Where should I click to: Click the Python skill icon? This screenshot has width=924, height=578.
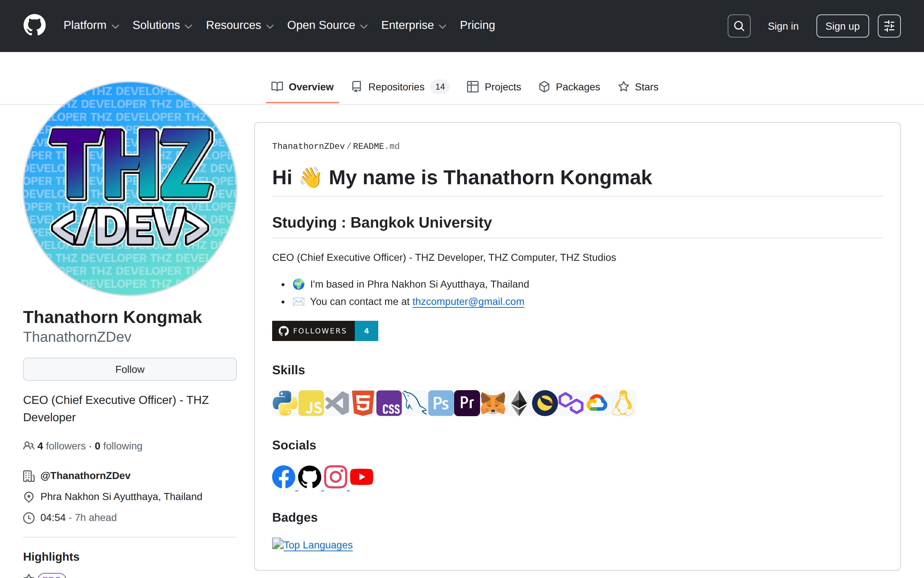(285, 403)
